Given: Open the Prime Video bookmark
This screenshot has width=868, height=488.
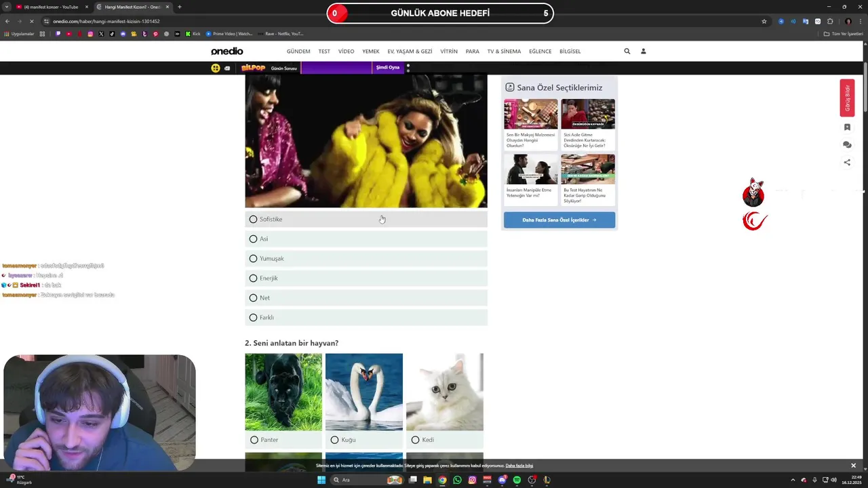Looking at the screenshot, I should pos(229,33).
